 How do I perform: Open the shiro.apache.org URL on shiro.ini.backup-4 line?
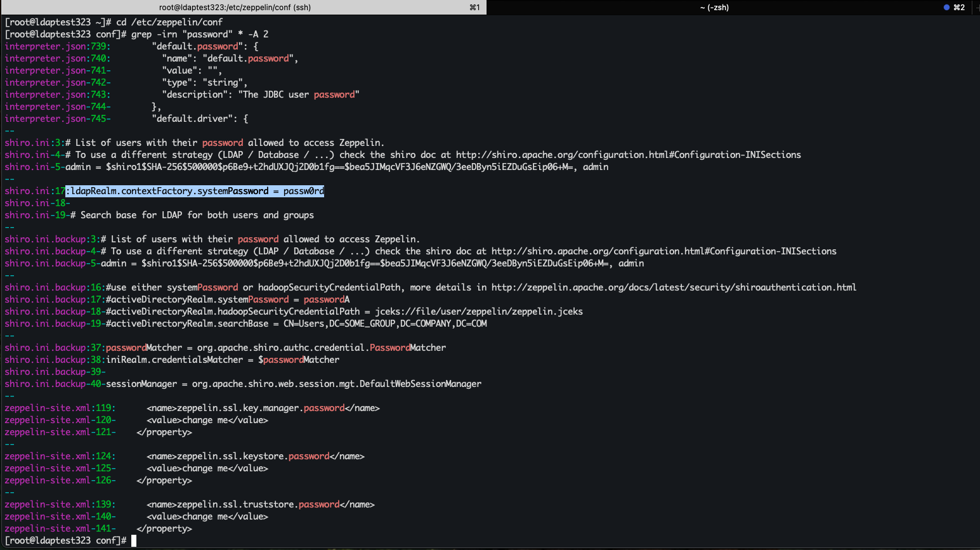[x=663, y=251]
